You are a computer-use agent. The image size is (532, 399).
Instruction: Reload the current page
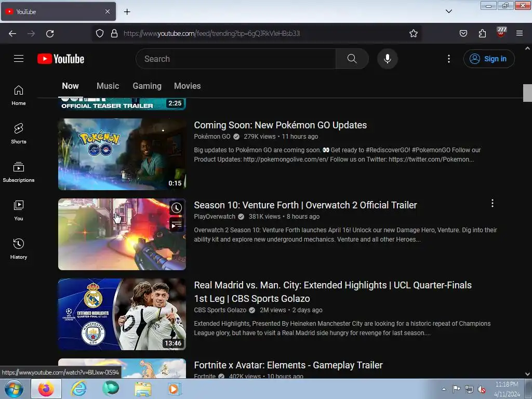tap(50, 34)
